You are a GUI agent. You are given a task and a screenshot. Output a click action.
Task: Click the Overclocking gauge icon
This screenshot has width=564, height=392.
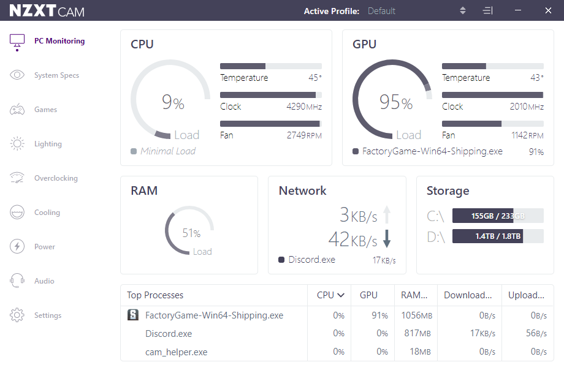click(x=17, y=178)
